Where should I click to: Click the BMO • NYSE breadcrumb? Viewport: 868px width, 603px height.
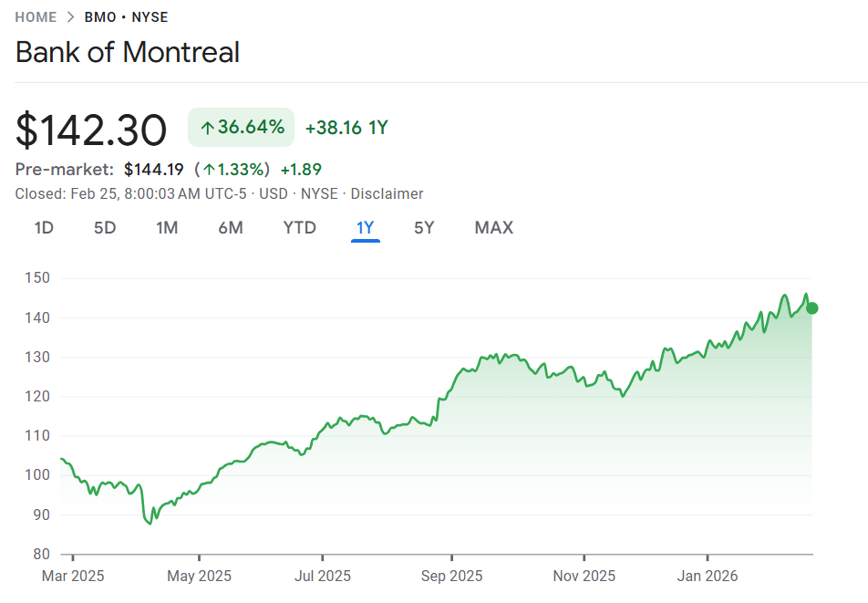coord(126,17)
